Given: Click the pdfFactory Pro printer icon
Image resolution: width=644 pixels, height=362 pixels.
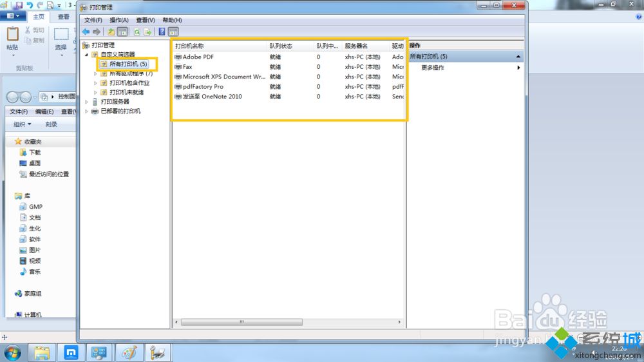Looking at the screenshot, I should pos(178,87).
